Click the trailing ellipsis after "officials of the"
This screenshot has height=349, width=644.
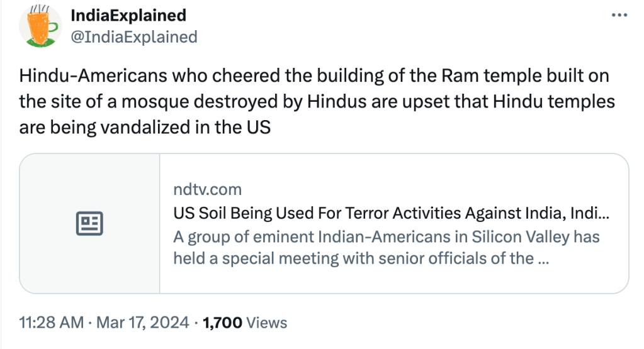(x=543, y=258)
